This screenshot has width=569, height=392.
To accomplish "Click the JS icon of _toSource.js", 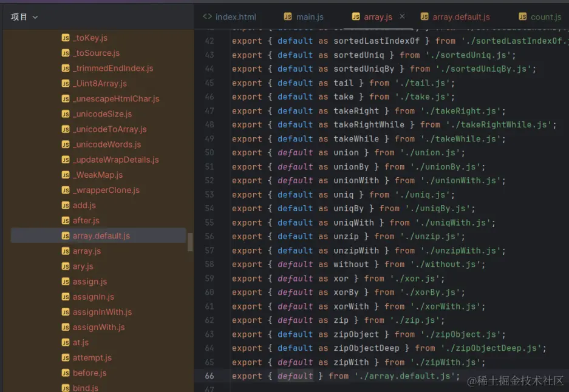I will (x=66, y=53).
